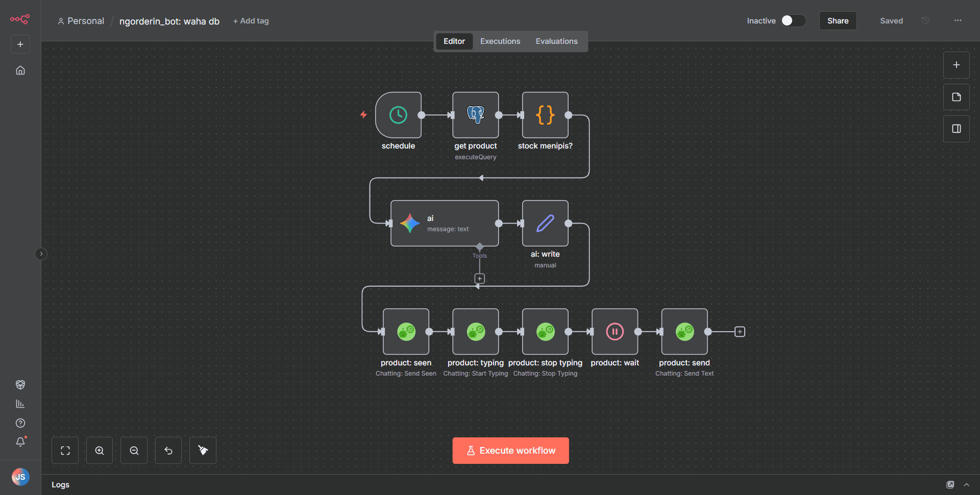This screenshot has height=495, width=980.
Task: Click the workflow name ngorderin_bot: waha db
Action: click(169, 21)
